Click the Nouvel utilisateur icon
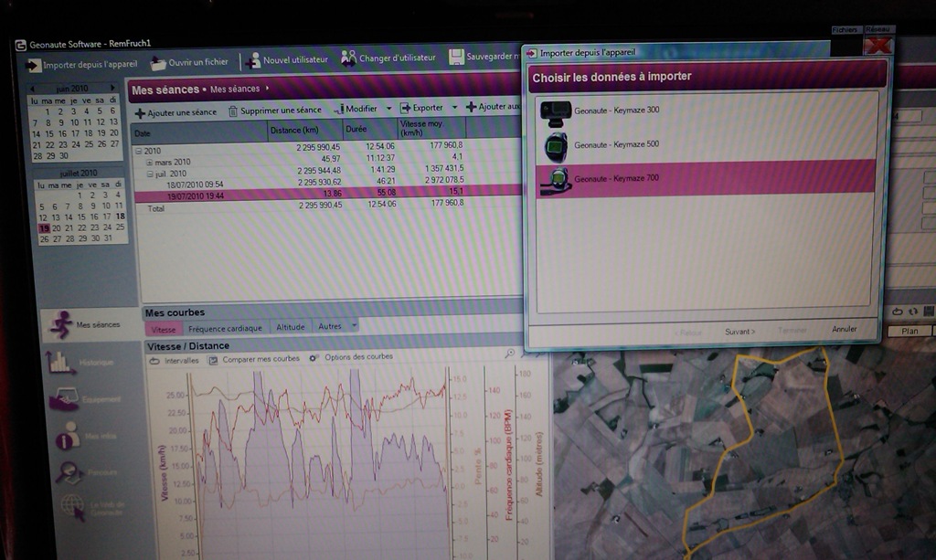The image size is (936, 560). click(x=253, y=61)
